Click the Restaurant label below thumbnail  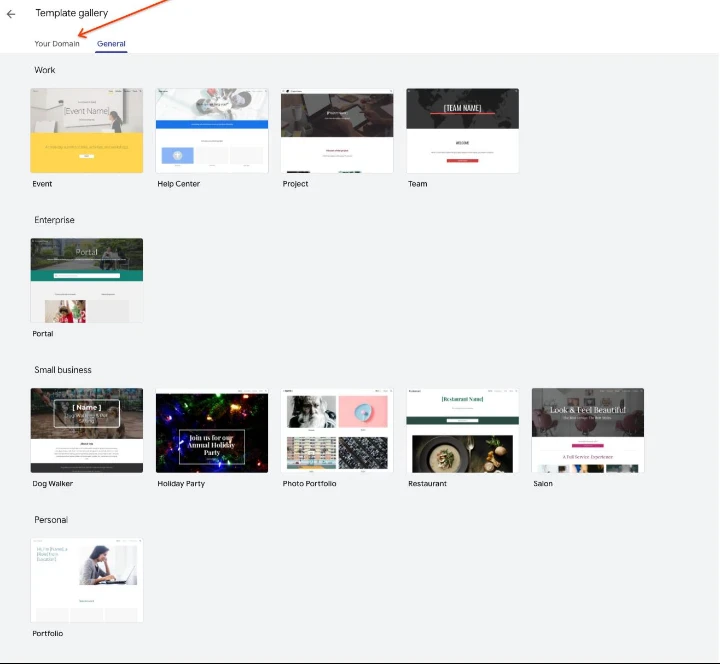click(427, 484)
